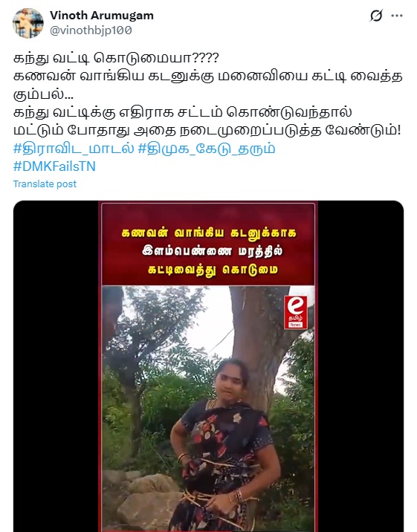417x532 pixels.
Task: Click tweet line starting கணவன் வாங்கிய கடனுக்கு
Action: coord(207,76)
